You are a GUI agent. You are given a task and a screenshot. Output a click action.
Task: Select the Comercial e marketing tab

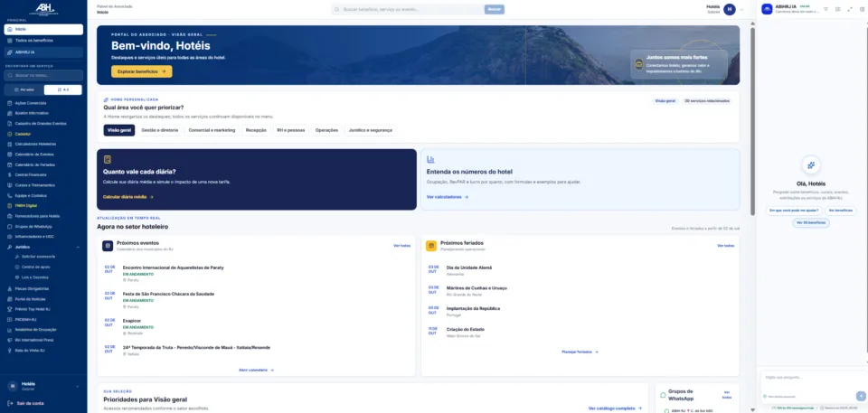[x=212, y=130]
